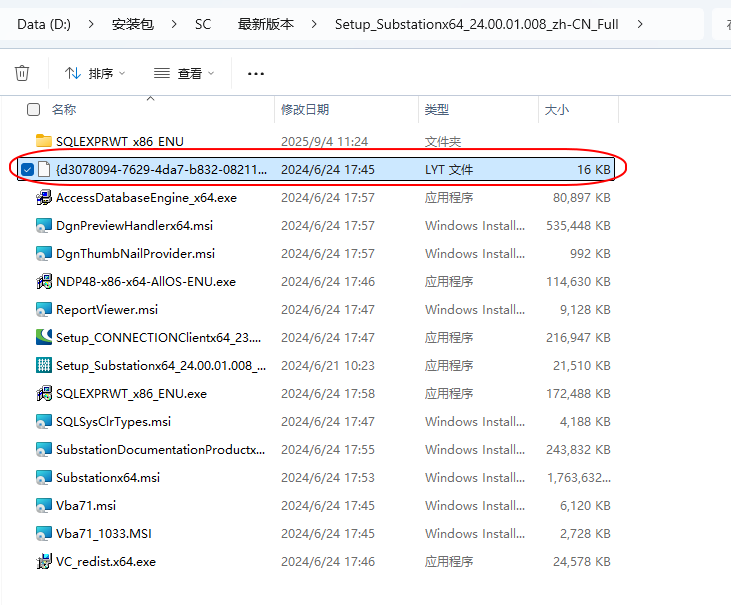Select file name VC_redist.x64.exe
This screenshot has height=605, width=731.
pyautogui.click(x=106, y=561)
